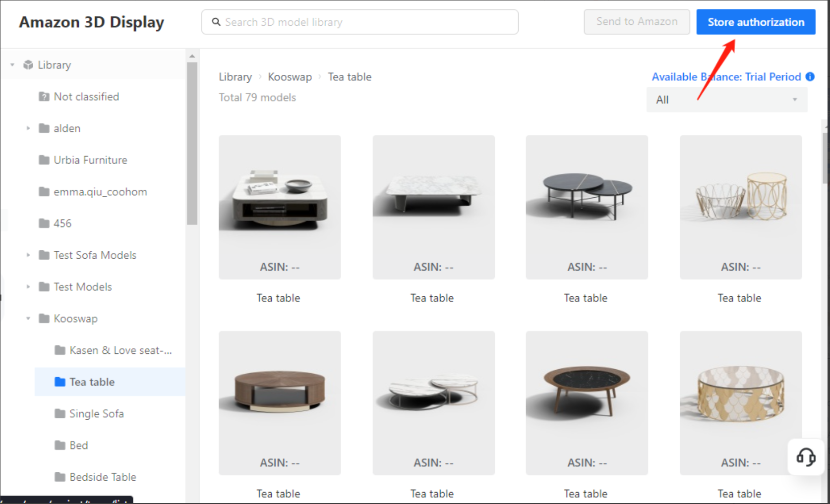Click the Library cube icon in sidebar
Image resolution: width=830 pixels, height=504 pixels.
(x=28, y=65)
